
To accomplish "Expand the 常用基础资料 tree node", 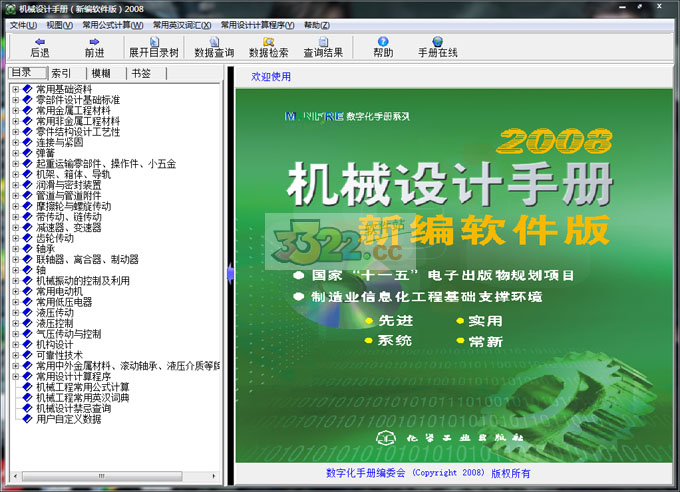I will tap(16, 89).
